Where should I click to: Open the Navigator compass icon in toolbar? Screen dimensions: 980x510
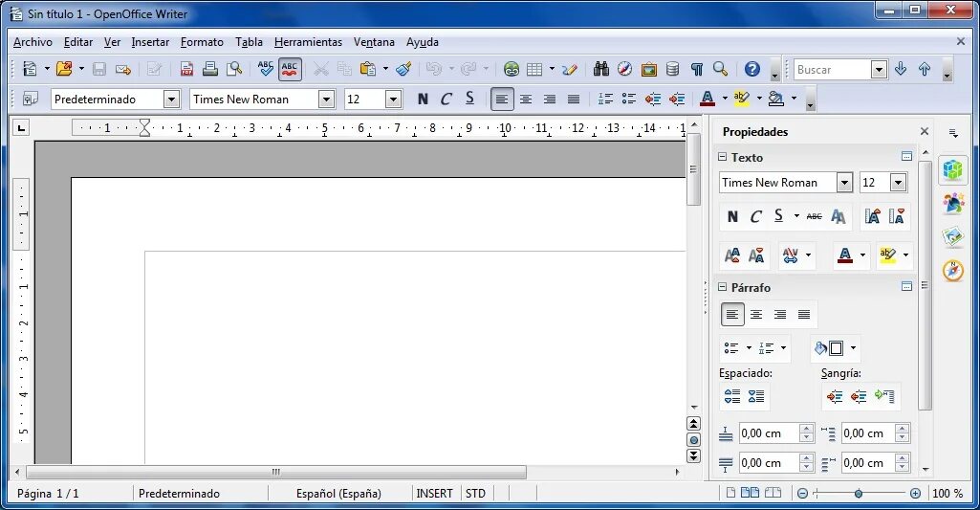coord(625,69)
